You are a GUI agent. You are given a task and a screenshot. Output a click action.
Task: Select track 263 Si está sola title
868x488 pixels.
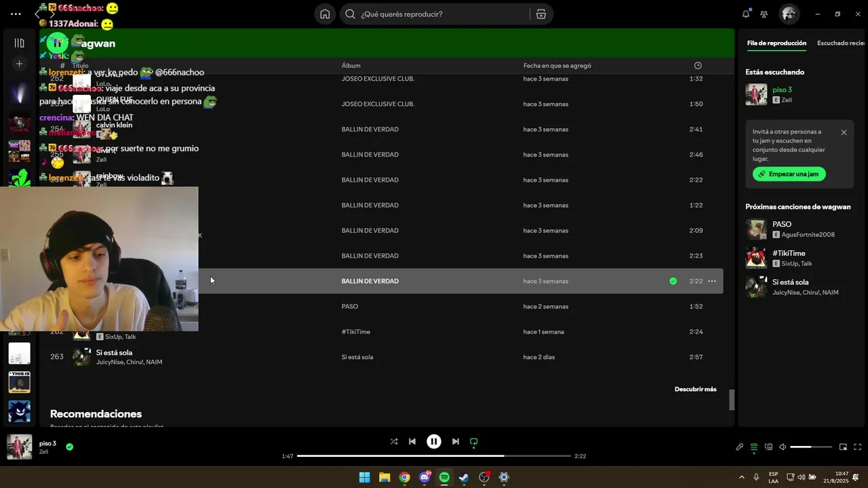pos(114,352)
